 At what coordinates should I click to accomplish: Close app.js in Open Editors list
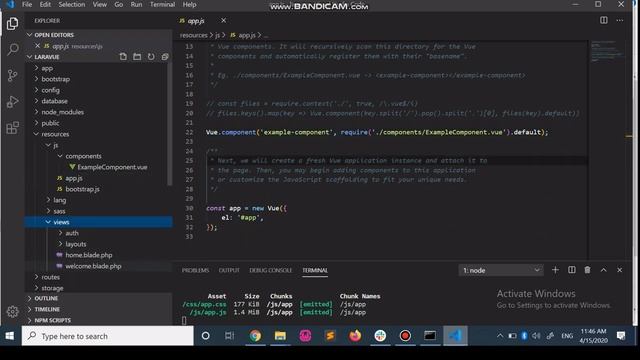[x=38, y=46]
